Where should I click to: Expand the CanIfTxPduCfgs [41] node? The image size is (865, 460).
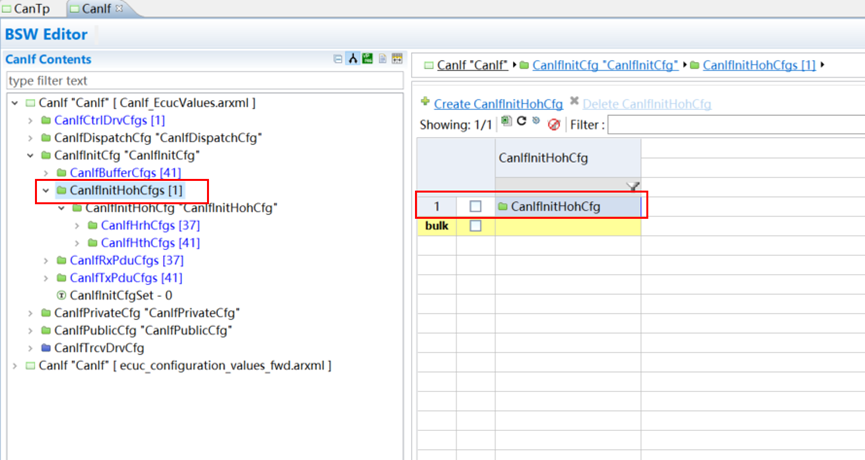(46, 278)
